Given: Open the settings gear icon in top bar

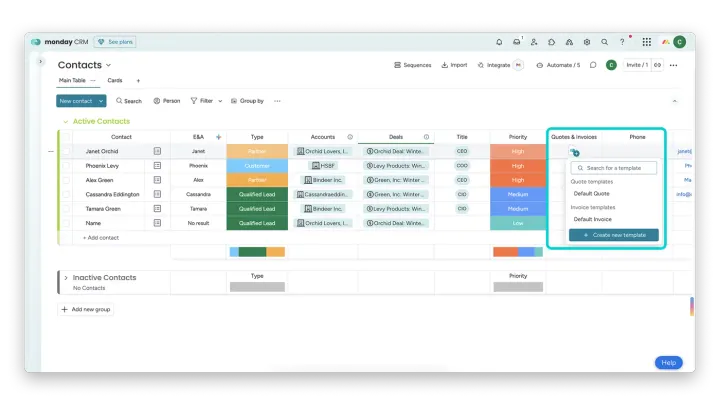Looking at the screenshot, I should (x=587, y=42).
